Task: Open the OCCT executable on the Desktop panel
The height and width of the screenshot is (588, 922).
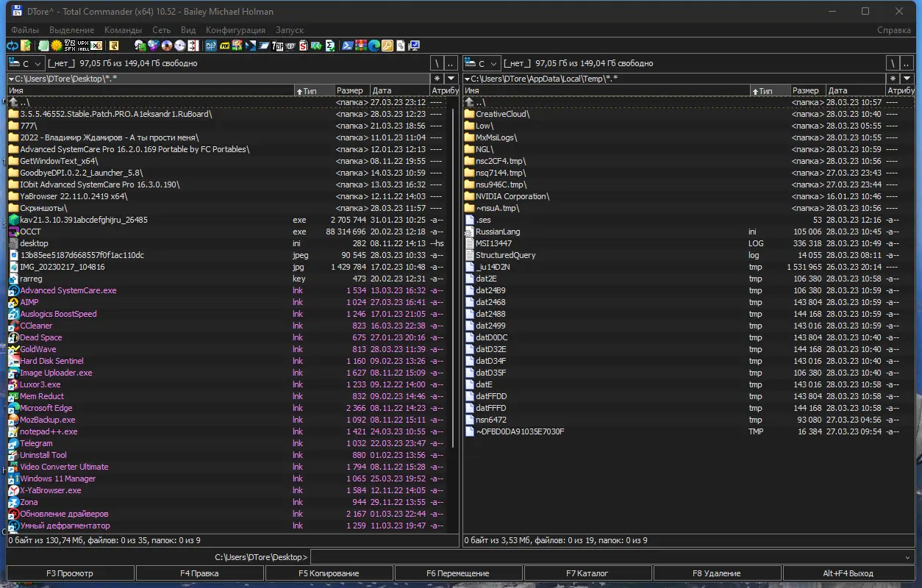Action: (x=31, y=232)
